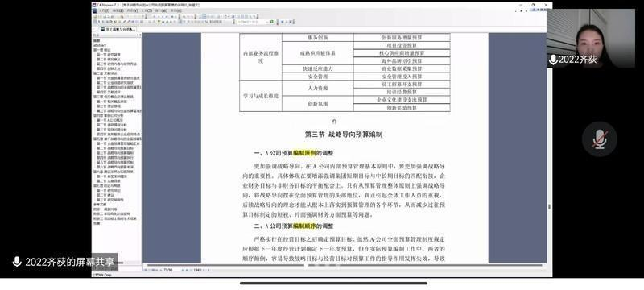Jump to 参考文献 in the outline
Image resolution: width=644 pixels, height=290 pixels.
(x=99, y=204)
